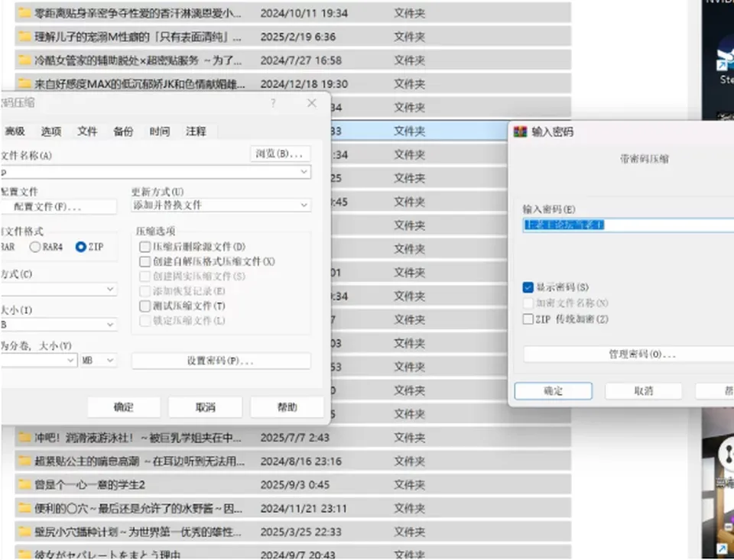Image resolution: width=734 pixels, height=560 pixels.
Task: Open the 选项 tab
Action: click(x=51, y=131)
